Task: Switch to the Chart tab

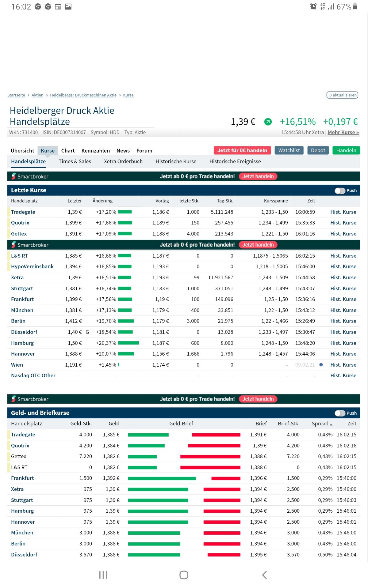Action: tap(68, 151)
